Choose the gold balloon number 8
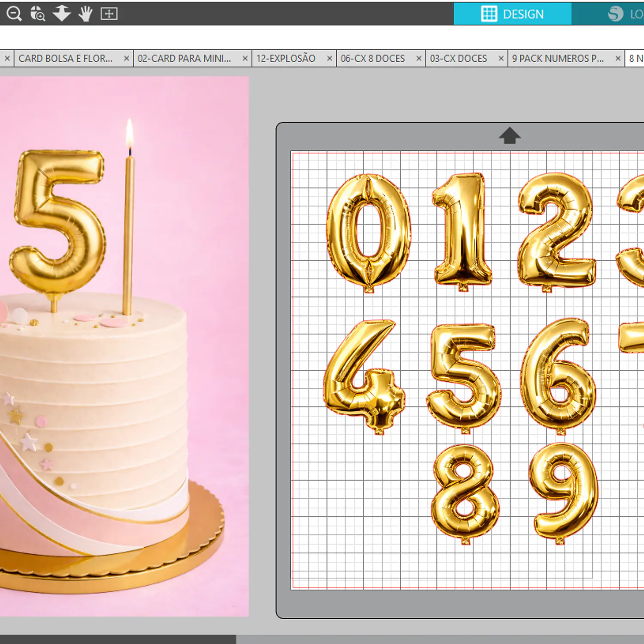 tap(465, 494)
